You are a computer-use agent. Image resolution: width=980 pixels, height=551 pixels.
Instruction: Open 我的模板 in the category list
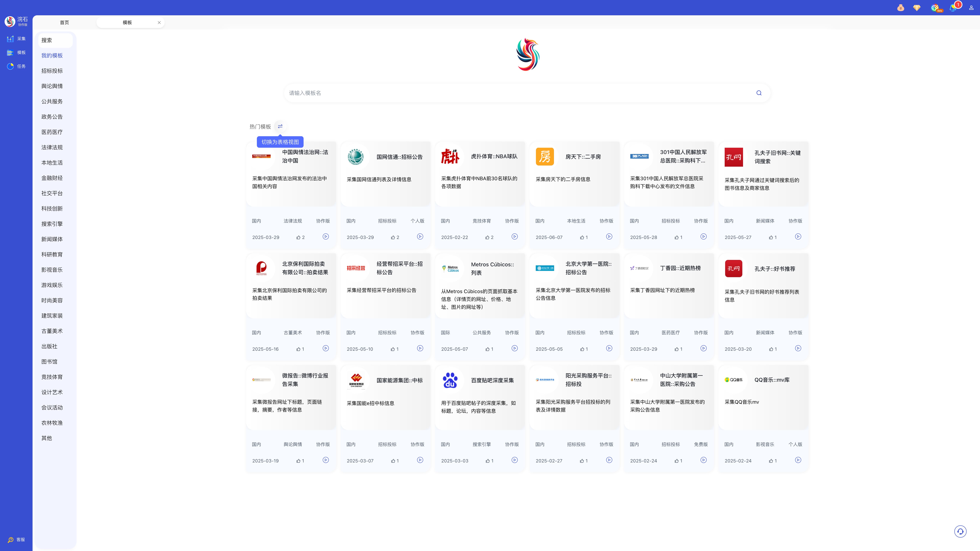[x=52, y=55]
